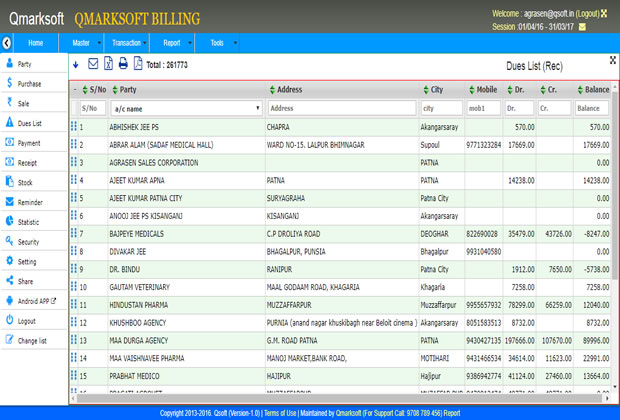Click scrollbar down arrow in table
The width and height of the screenshot is (620, 420).
[614, 387]
